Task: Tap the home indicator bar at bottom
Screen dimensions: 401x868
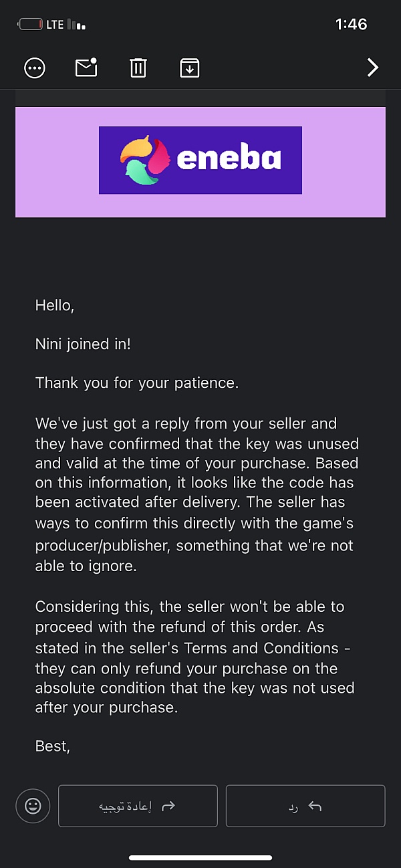Action: (200, 857)
